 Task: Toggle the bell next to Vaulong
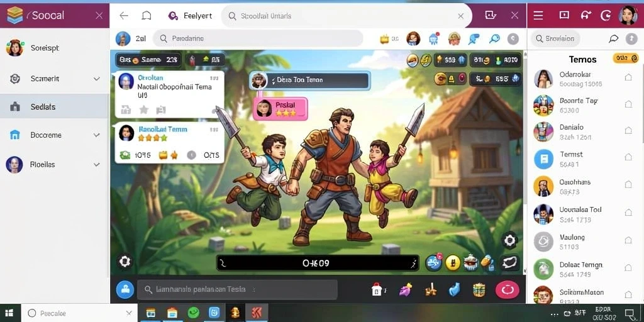(628, 240)
